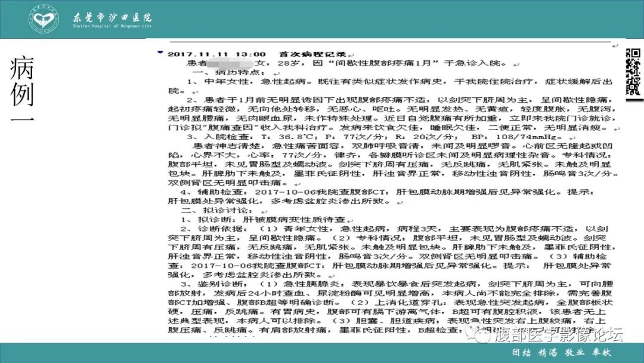Click the QR code image
Image resolution: width=644 pixels, height=363 pixels.
633,72
